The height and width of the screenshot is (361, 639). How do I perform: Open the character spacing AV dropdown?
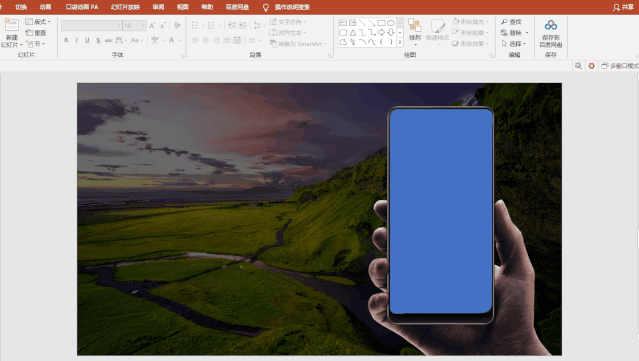point(121,40)
